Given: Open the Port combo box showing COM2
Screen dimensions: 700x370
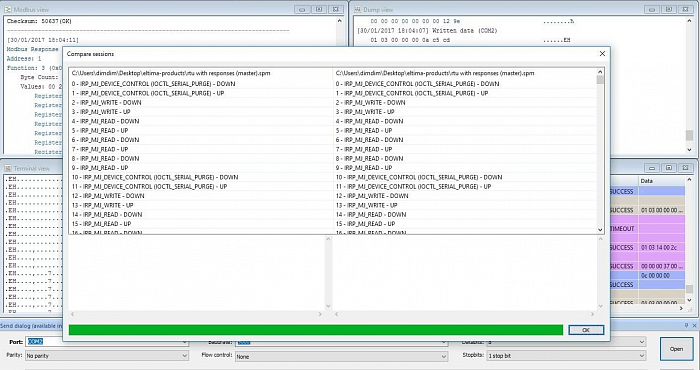Looking at the screenshot, I should coord(106,341).
